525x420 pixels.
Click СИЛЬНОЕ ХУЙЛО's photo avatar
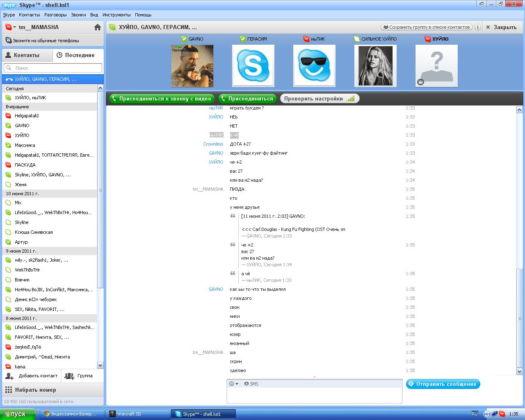pyautogui.click(x=375, y=66)
